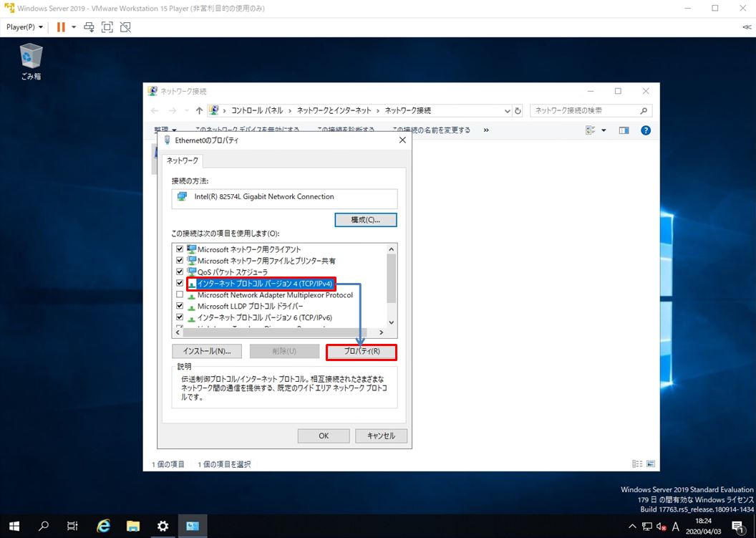The image size is (756, 538).
Task: Open the view options dropdown arrow
Action: pyautogui.click(x=604, y=130)
